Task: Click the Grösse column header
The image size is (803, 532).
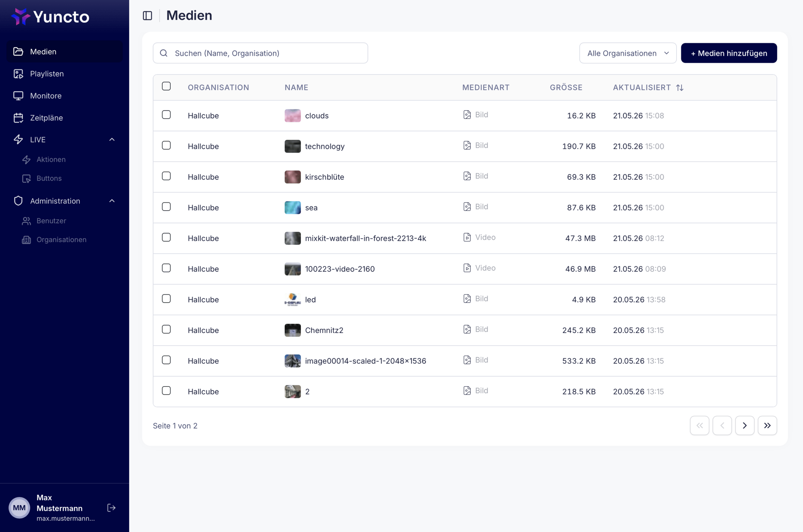Action: click(x=566, y=88)
